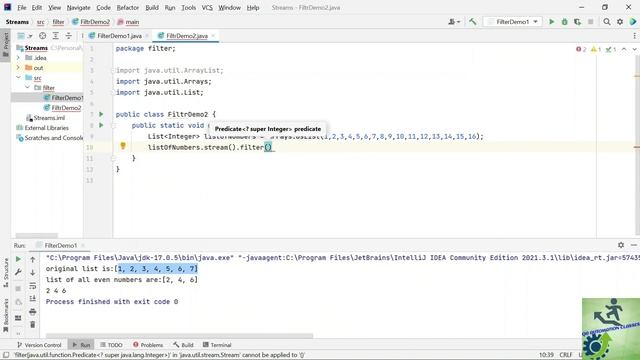640x360 pixels.
Task: Open the Terminal tool window
Action: pyautogui.click(x=217, y=345)
